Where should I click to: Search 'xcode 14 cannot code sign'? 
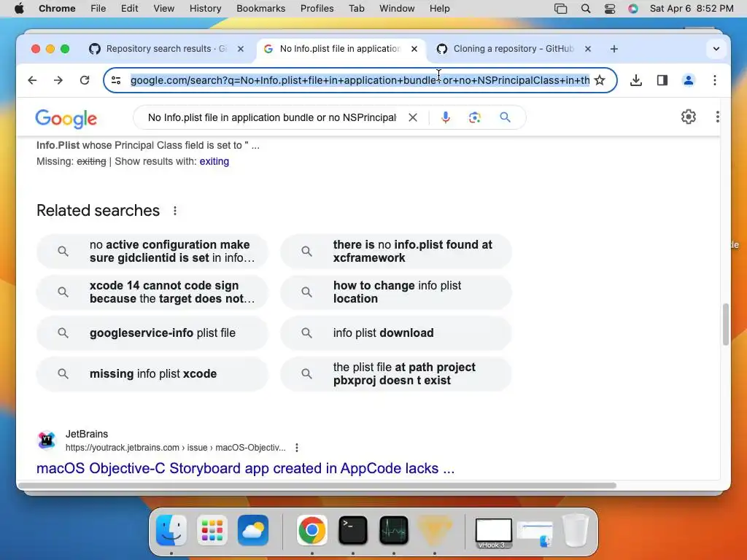(152, 292)
